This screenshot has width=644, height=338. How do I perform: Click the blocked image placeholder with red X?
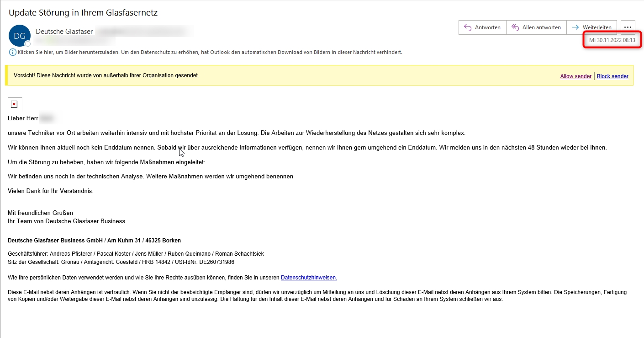pos(14,105)
